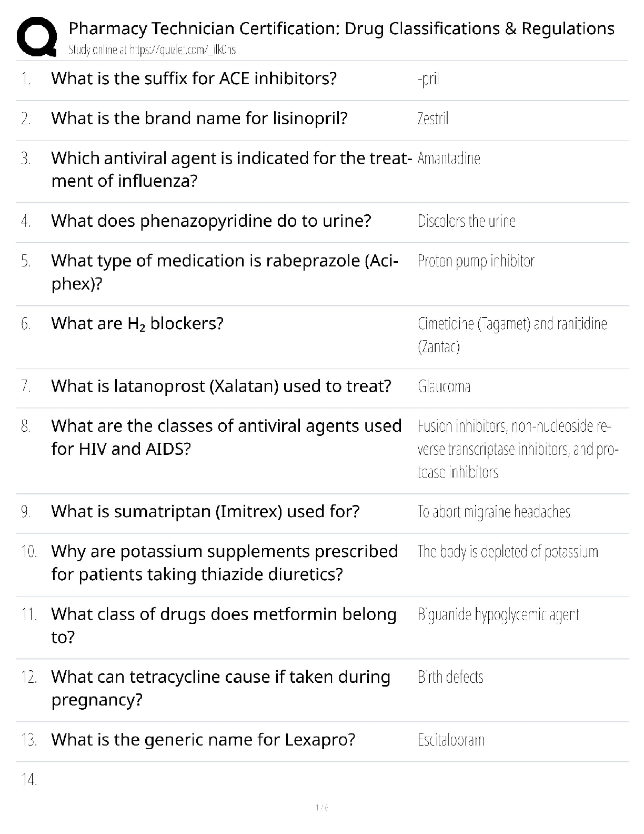Click the answer "Zestril"
Viewport: 644px width, 834px height.
coord(432,118)
